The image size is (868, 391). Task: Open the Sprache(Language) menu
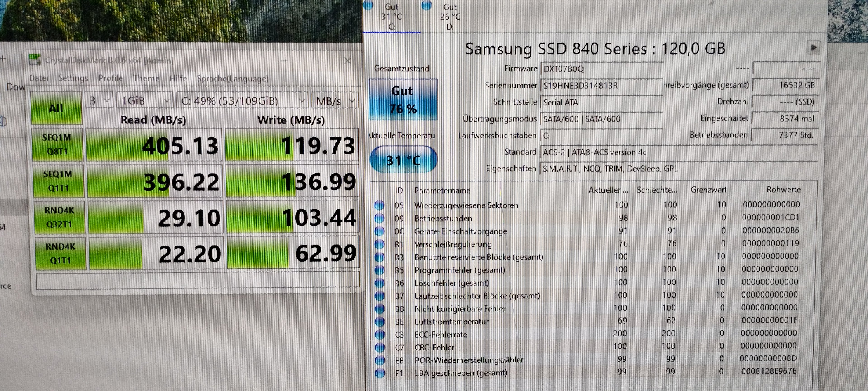(x=233, y=79)
